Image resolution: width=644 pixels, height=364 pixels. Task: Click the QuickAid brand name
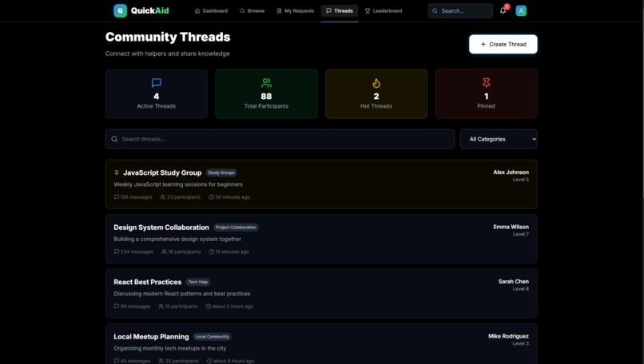(x=150, y=10)
